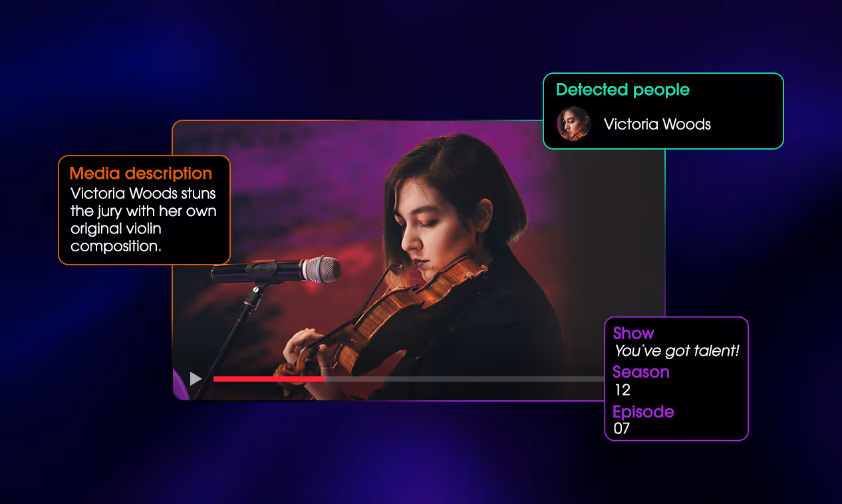Click the Season label
842x504 pixels.
(x=640, y=372)
